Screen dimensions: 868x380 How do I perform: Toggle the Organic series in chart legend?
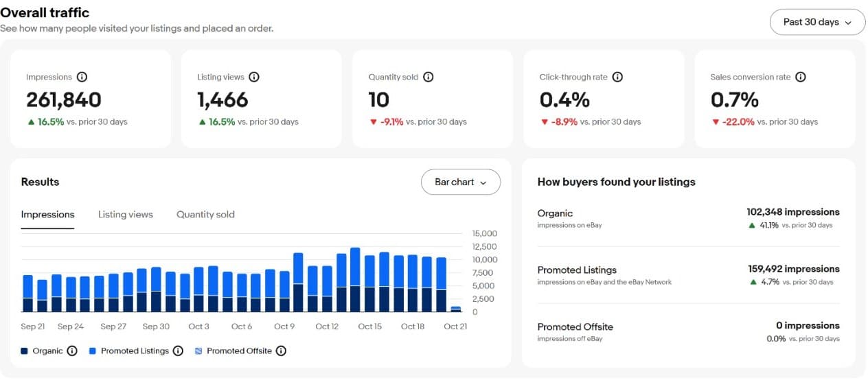pyautogui.click(x=42, y=351)
